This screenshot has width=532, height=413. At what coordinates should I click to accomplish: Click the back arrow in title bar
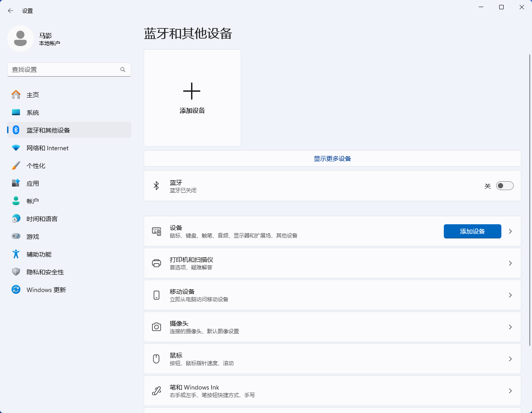[11, 11]
